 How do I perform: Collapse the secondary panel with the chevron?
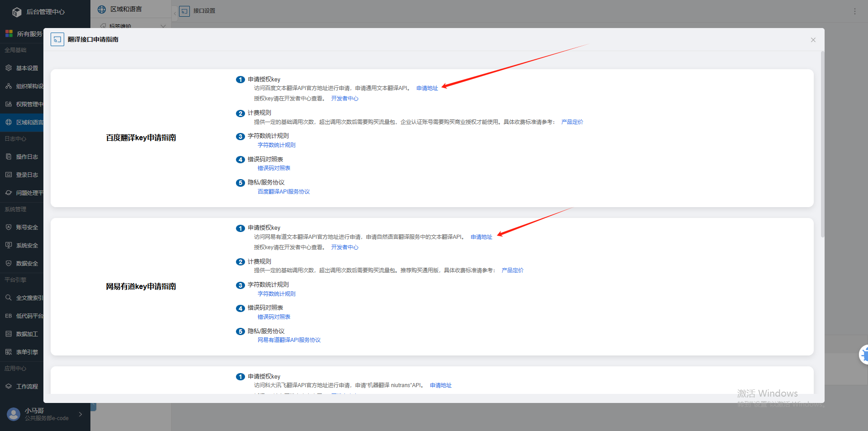point(175,13)
